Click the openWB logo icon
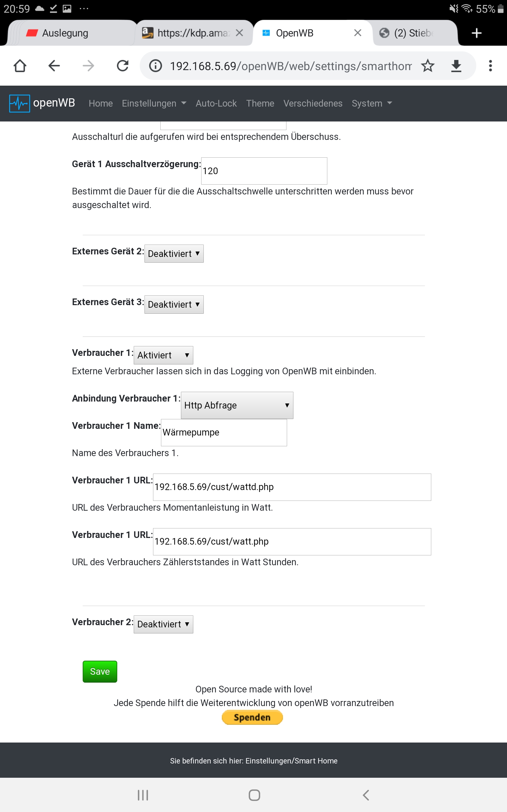Screen dimensions: 507x812 [19, 103]
